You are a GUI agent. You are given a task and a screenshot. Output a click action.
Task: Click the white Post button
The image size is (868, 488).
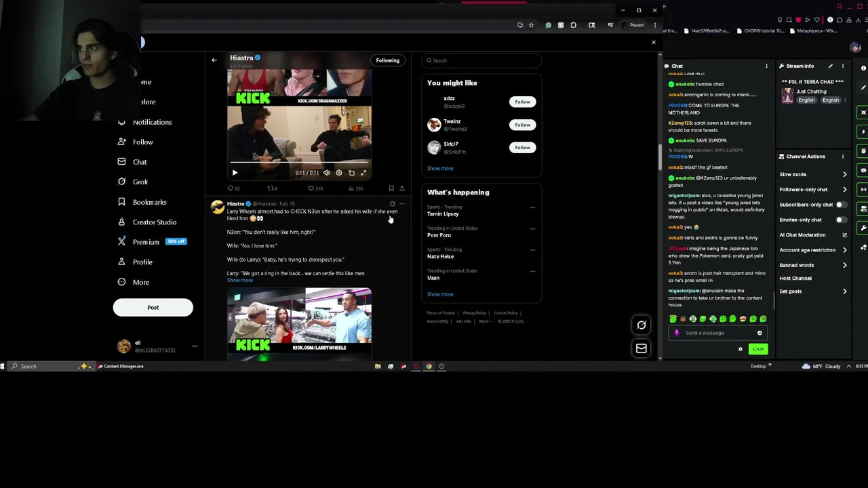(153, 308)
